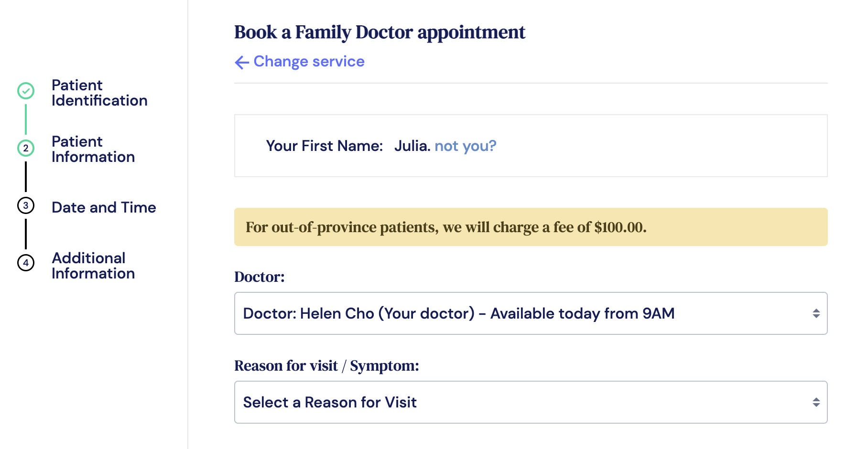Click the green checkmark step icon
Viewport: 868px width, 449px height.
(x=26, y=91)
